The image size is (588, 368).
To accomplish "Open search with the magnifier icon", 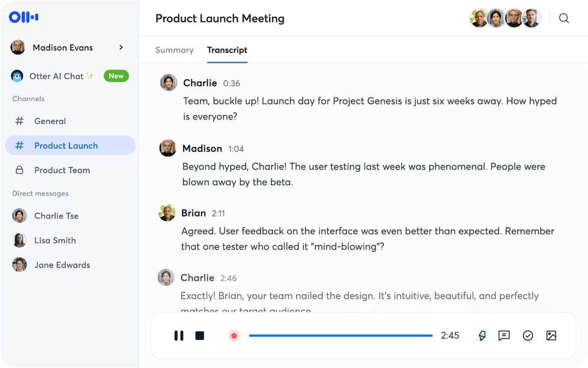I will coord(563,18).
